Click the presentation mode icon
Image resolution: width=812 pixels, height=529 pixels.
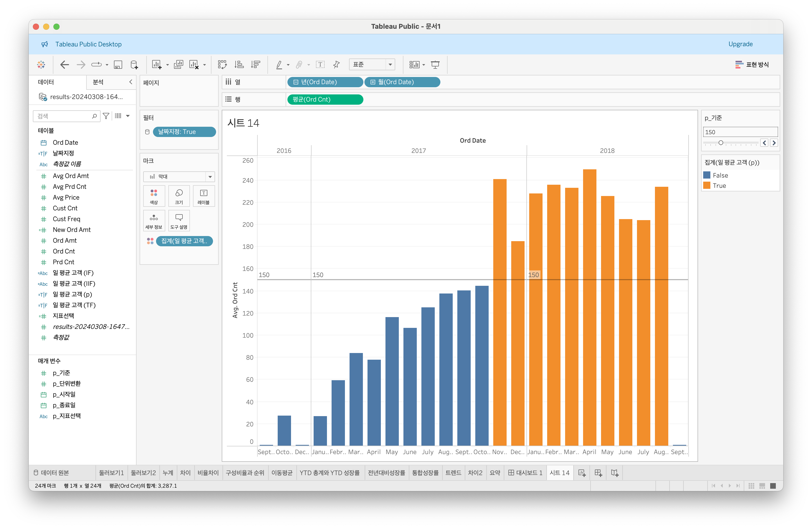(435, 64)
